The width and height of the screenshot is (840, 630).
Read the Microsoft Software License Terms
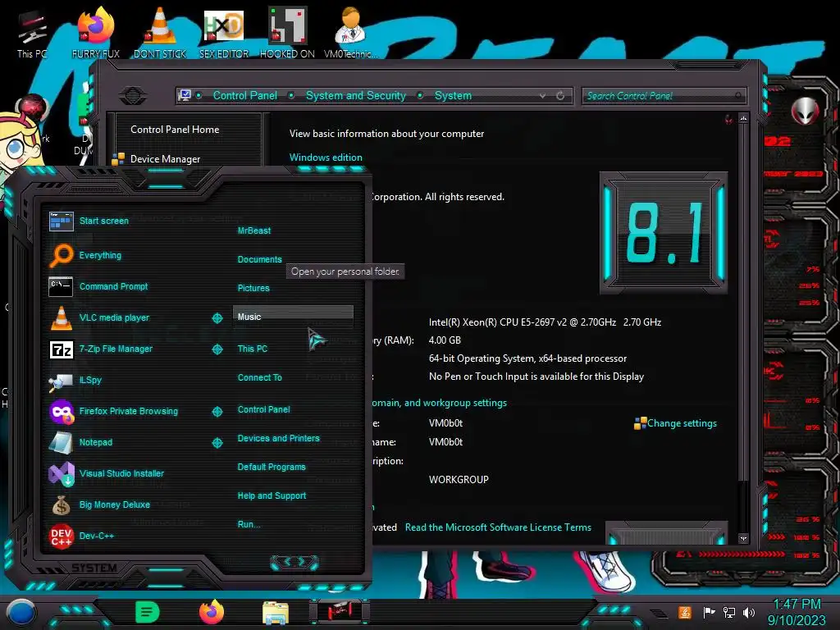coord(498,527)
